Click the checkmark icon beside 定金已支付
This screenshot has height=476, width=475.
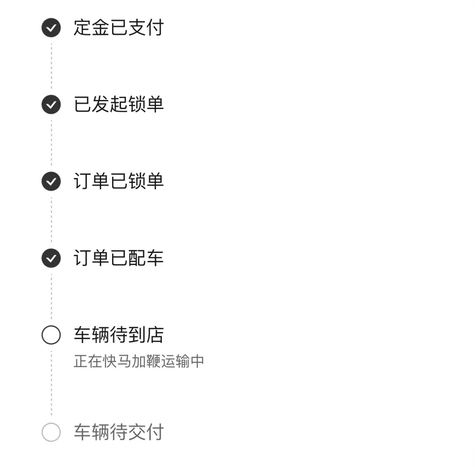[51, 27]
